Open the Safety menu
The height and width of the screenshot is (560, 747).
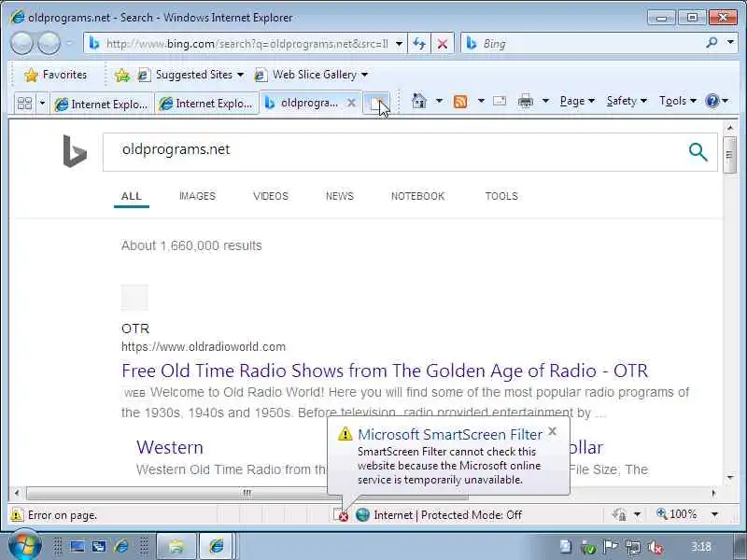tap(627, 101)
